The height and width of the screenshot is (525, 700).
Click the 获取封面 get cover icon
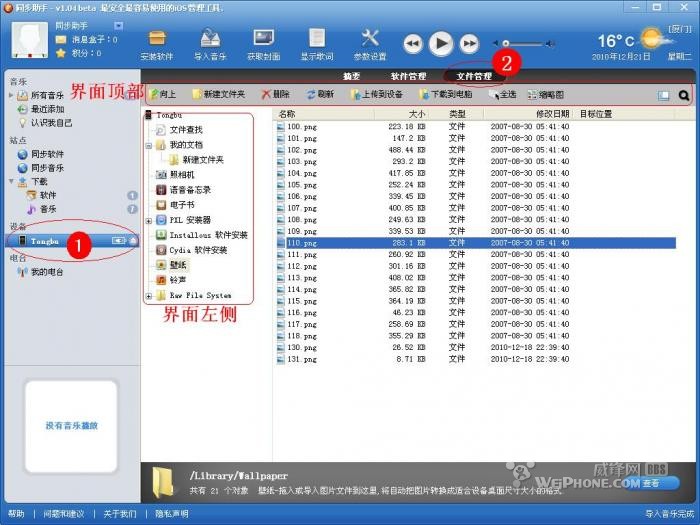click(x=263, y=43)
